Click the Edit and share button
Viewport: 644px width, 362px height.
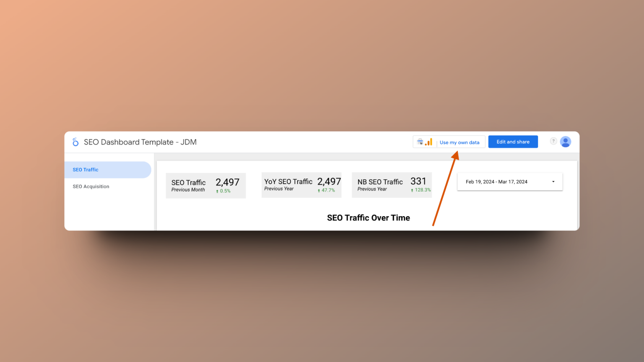coord(513,142)
